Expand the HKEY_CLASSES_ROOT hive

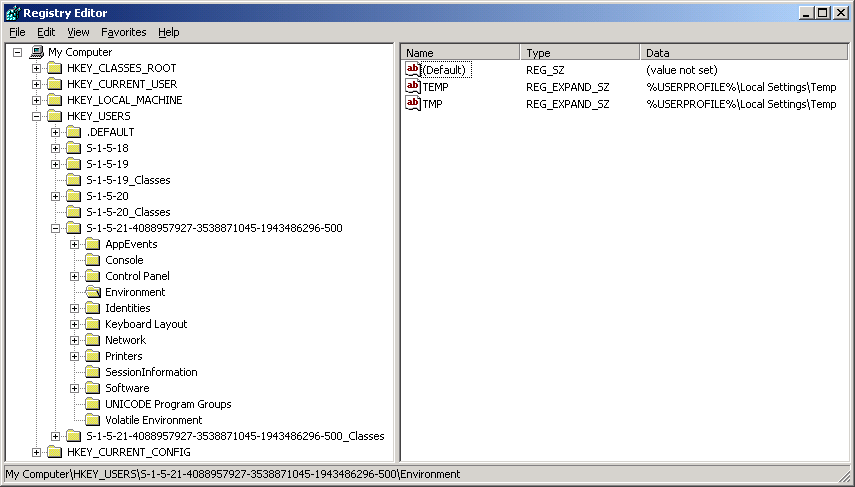pyautogui.click(x=36, y=68)
